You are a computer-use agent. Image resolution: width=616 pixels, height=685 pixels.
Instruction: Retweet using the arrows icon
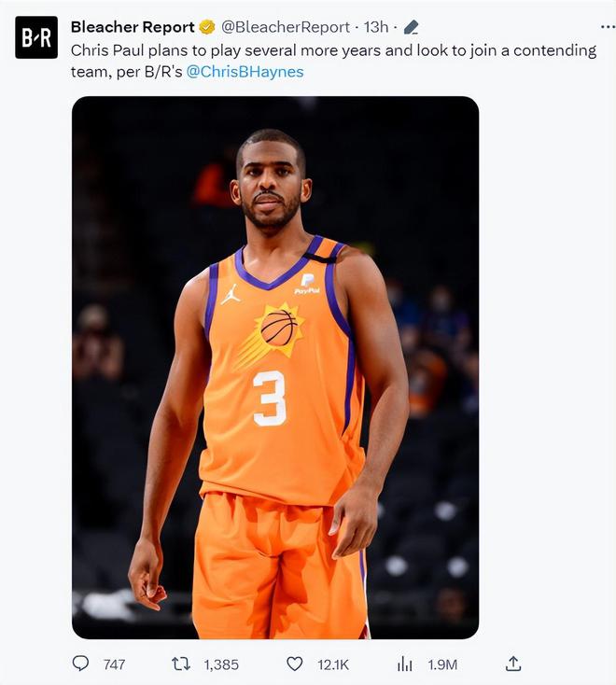[180, 664]
